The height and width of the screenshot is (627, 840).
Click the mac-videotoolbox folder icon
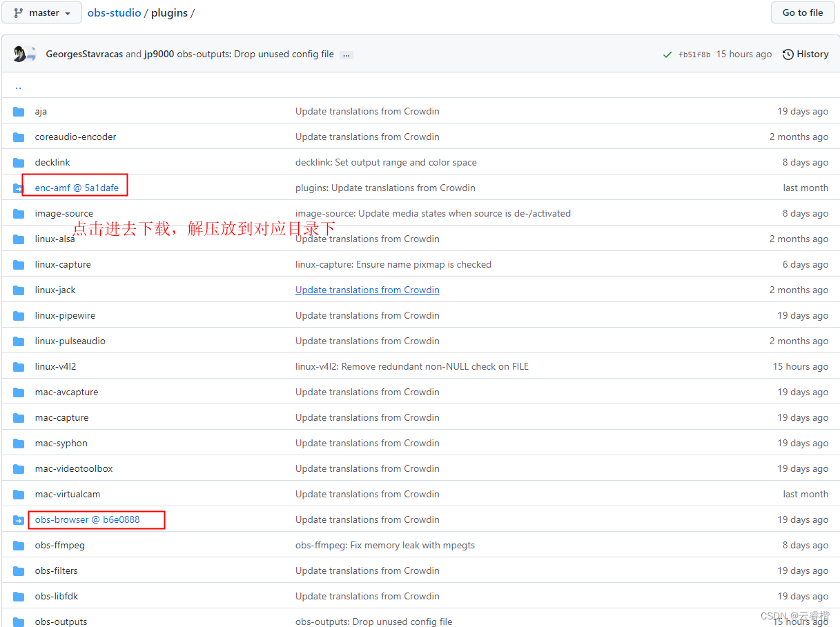19,469
